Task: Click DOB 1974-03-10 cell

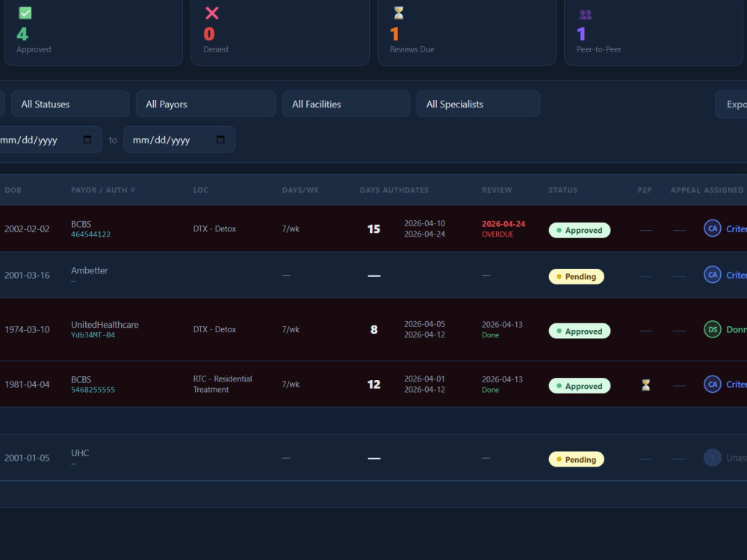Action: 27,329
